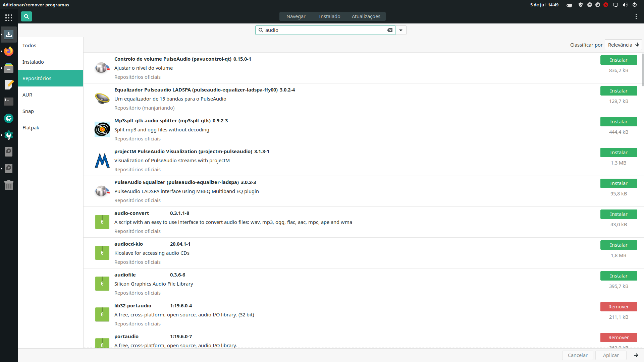The image size is (644, 362).
Task: Select Instalado in the sidebar
Action: pyautogui.click(x=50, y=62)
